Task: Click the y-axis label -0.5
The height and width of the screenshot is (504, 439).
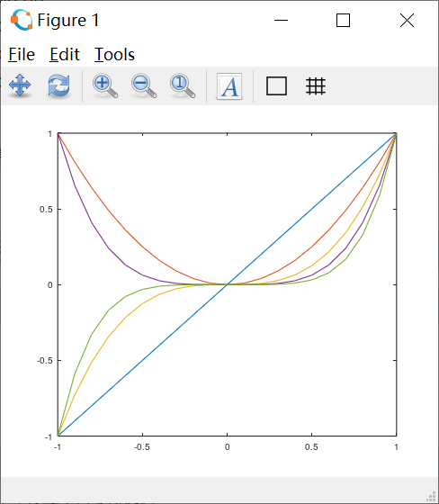Action: (45, 360)
